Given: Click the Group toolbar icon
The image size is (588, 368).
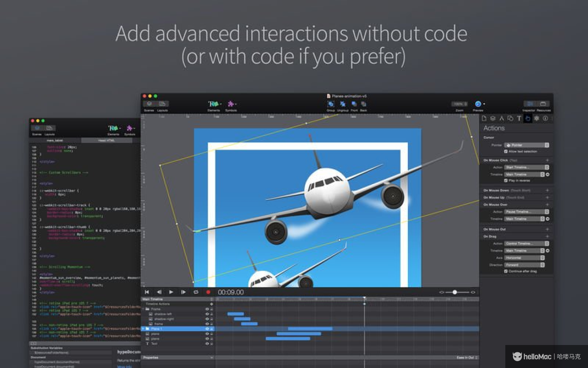Looking at the screenshot, I should click(330, 104).
